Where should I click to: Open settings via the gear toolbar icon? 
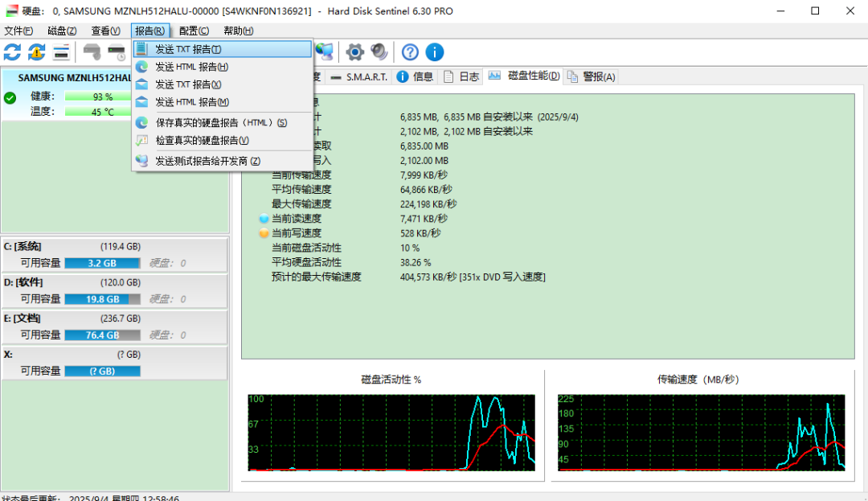(x=355, y=52)
